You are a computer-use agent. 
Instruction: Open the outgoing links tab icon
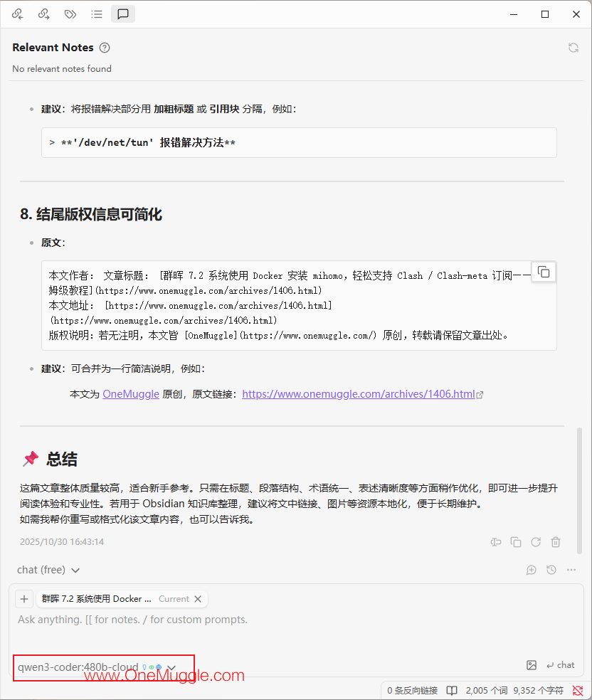tap(43, 14)
